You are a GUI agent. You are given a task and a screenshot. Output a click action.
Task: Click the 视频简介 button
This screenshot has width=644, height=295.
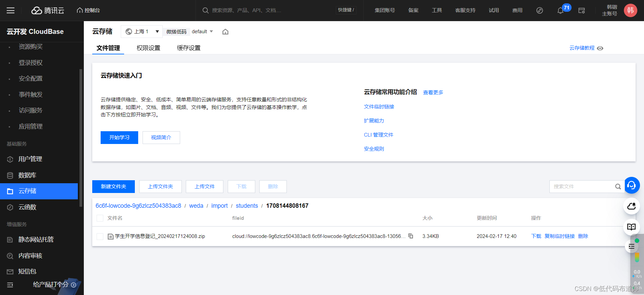(161, 138)
